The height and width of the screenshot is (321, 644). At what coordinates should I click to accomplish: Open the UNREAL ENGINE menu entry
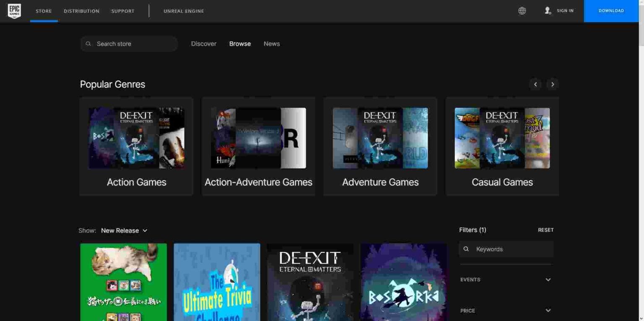tap(184, 11)
